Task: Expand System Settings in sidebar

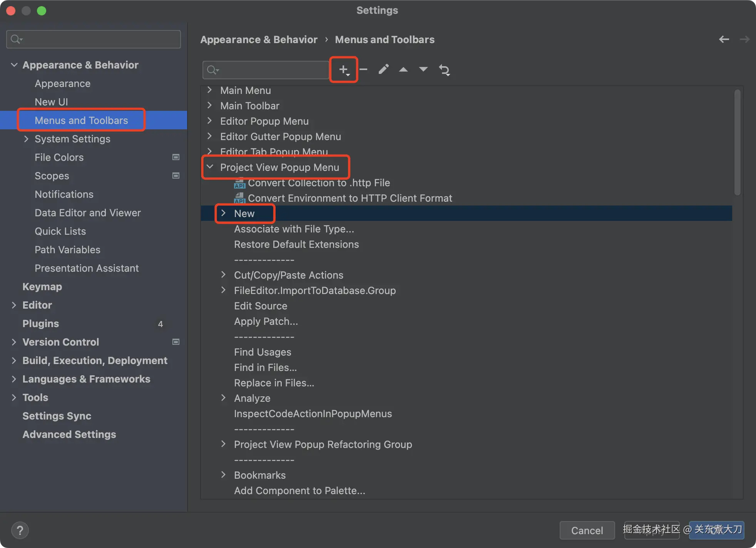Action: (x=26, y=139)
